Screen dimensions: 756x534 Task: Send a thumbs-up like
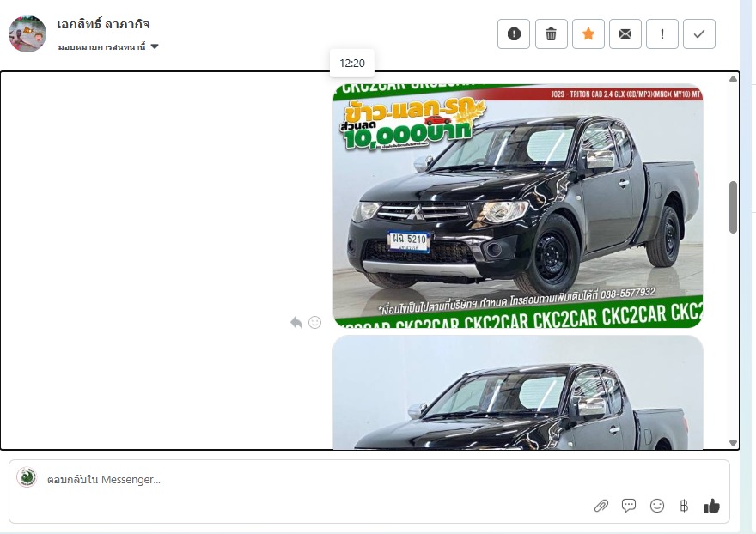tap(711, 506)
